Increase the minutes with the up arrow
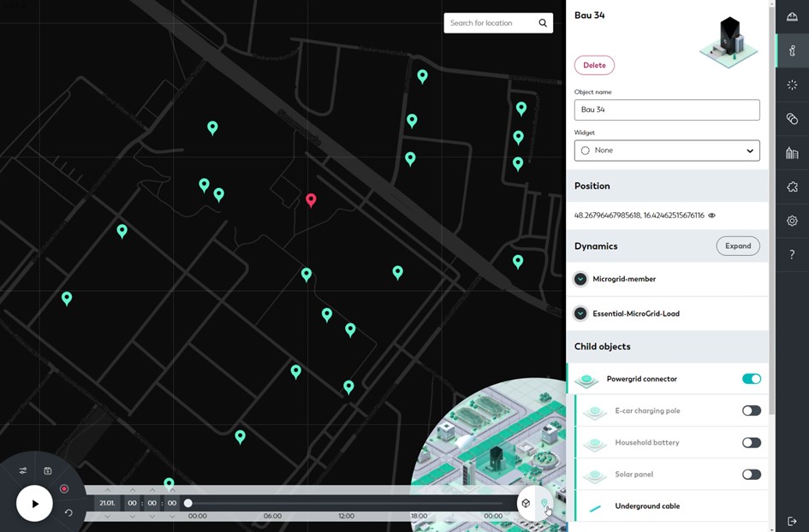 point(152,490)
